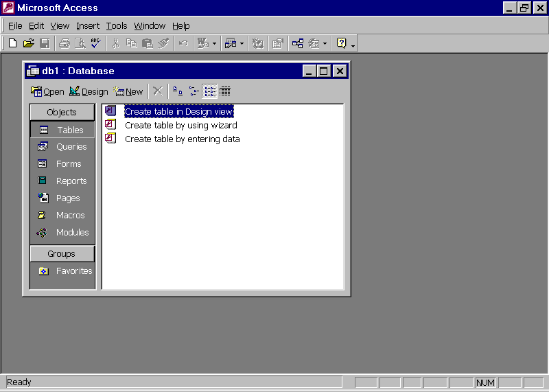Image resolution: width=549 pixels, height=392 pixels.
Task: Open the File menu
Action: pos(15,26)
